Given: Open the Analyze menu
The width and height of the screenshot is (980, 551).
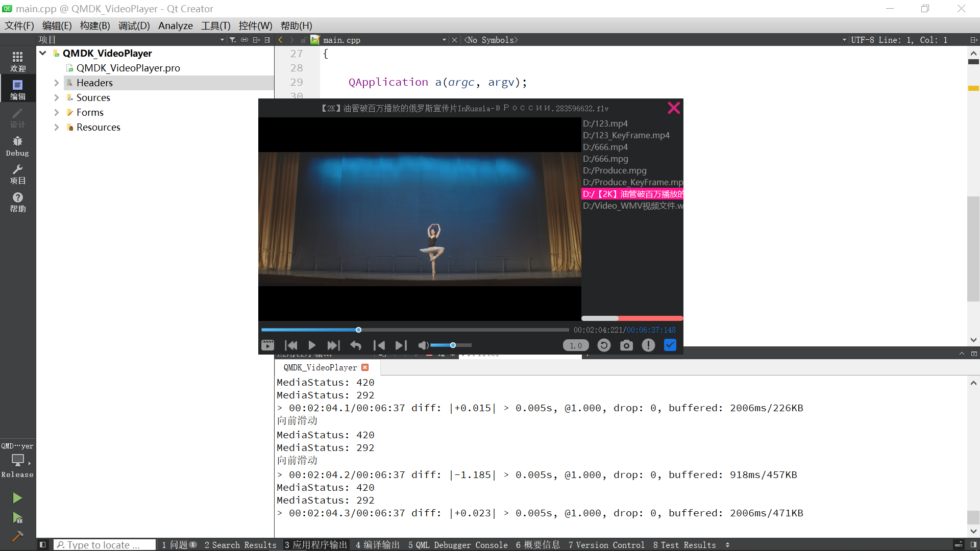Looking at the screenshot, I should point(175,26).
